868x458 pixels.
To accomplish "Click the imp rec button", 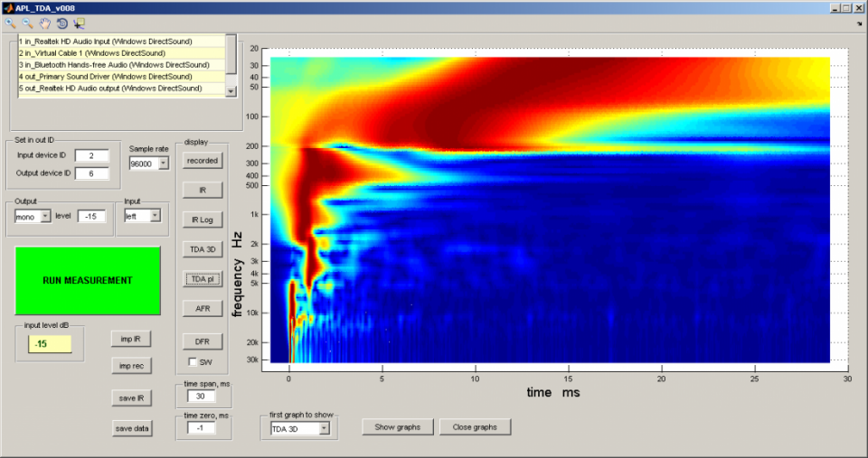I will pyautogui.click(x=131, y=366).
